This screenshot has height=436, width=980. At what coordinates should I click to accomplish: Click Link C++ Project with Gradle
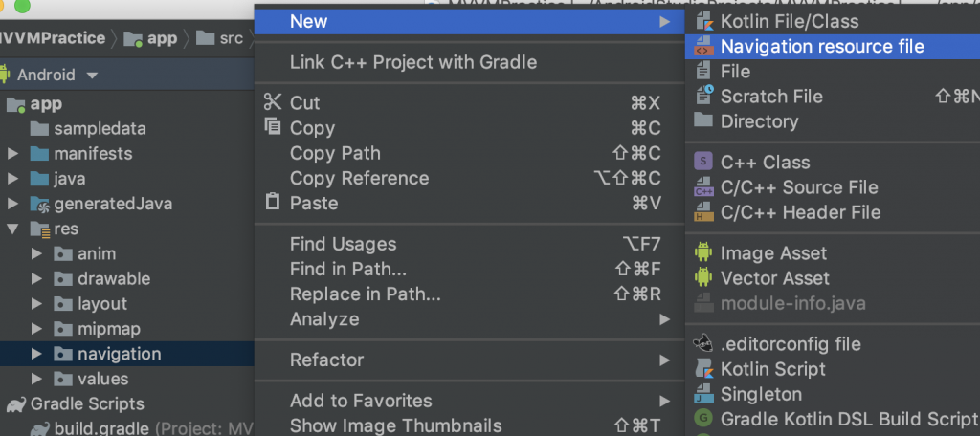413,62
